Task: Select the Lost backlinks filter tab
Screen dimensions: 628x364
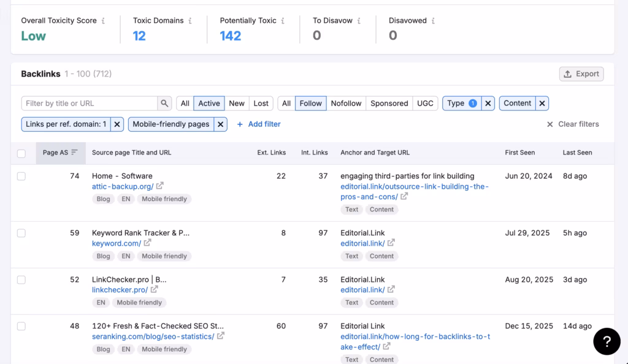Action: 261,103
